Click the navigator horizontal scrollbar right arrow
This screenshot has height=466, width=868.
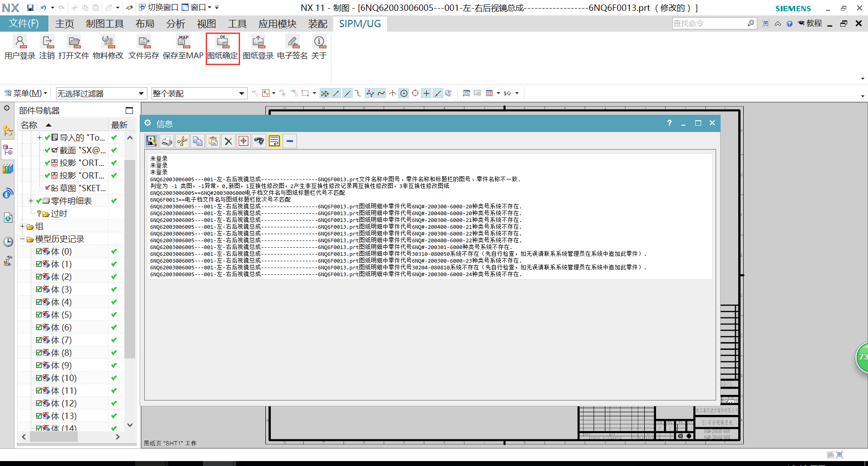pos(118,437)
